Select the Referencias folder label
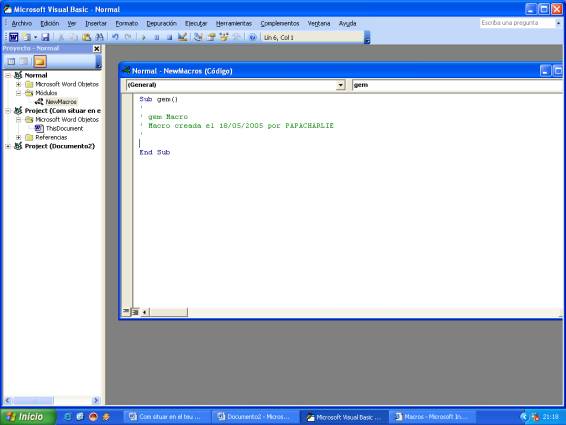 [51, 138]
